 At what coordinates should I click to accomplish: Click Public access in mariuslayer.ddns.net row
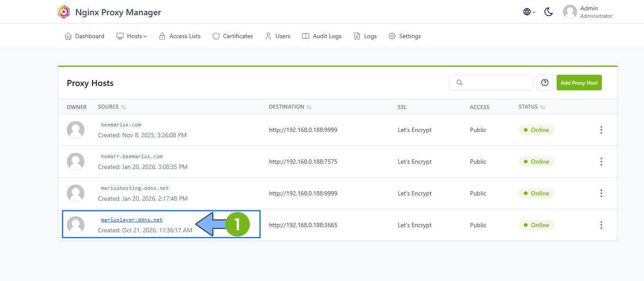point(478,225)
